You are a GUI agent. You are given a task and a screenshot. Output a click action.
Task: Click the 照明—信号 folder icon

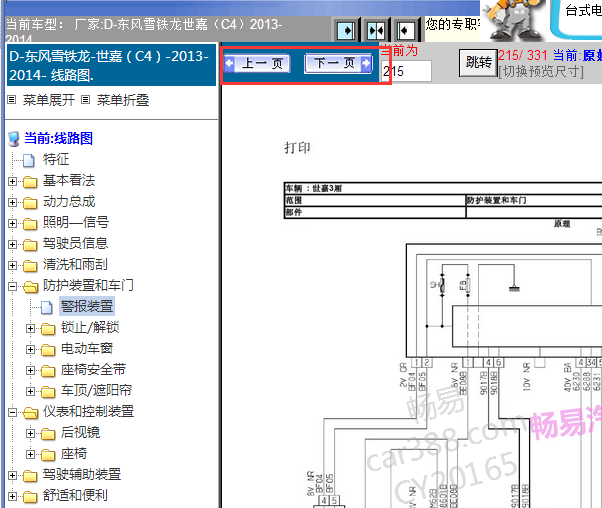click(30, 223)
